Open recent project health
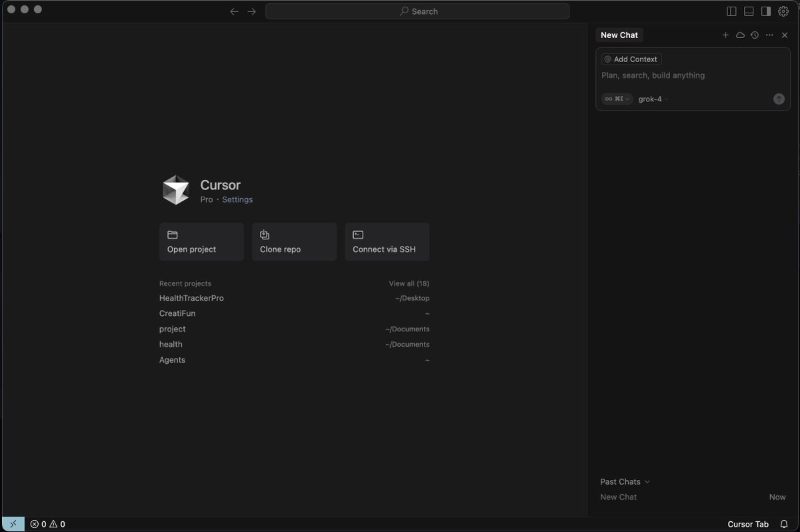Image resolution: width=800 pixels, height=532 pixels. pyautogui.click(x=294, y=344)
